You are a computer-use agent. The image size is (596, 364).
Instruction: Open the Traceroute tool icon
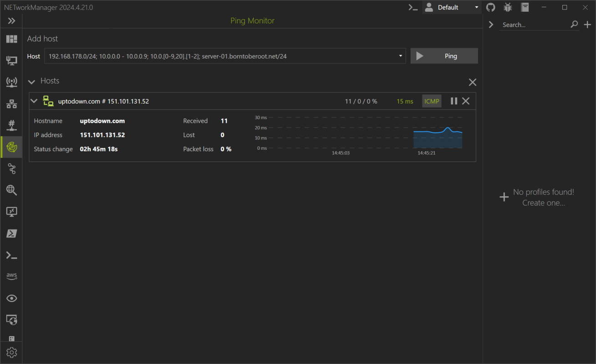(x=11, y=169)
